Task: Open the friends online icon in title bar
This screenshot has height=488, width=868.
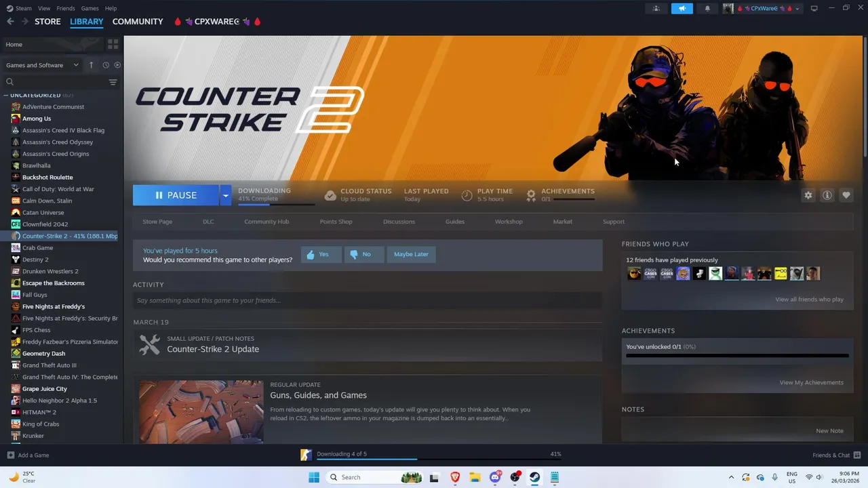Action: (656, 8)
